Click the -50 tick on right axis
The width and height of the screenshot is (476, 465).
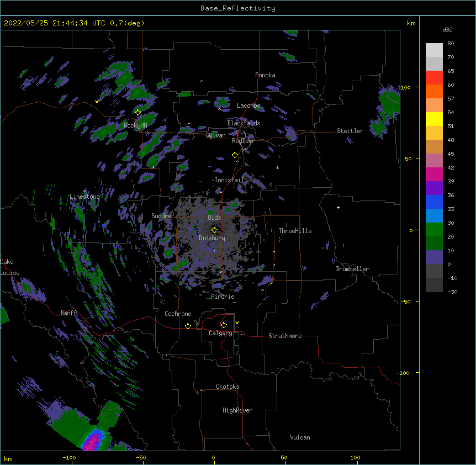coord(405,302)
